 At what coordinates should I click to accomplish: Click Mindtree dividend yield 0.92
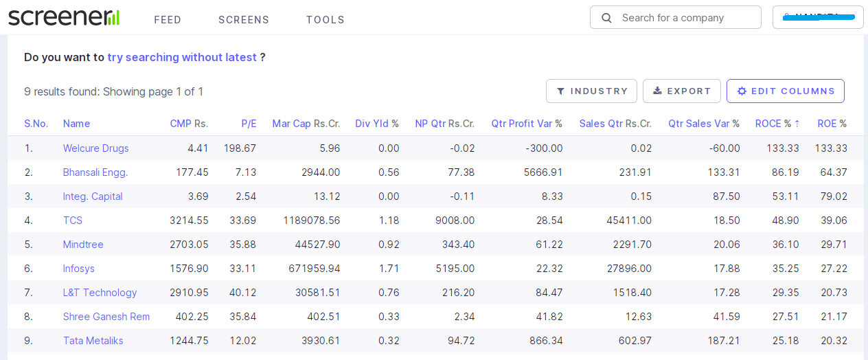tap(389, 245)
